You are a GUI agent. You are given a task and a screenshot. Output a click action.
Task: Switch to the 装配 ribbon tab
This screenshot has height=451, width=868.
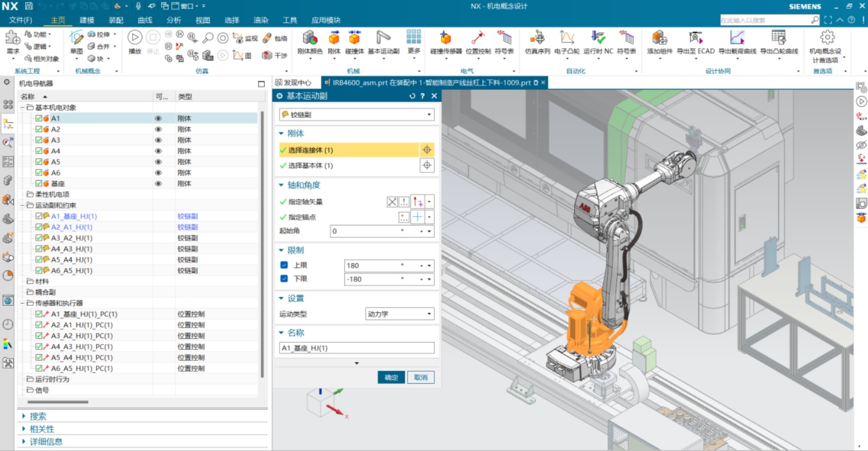tap(116, 20)
